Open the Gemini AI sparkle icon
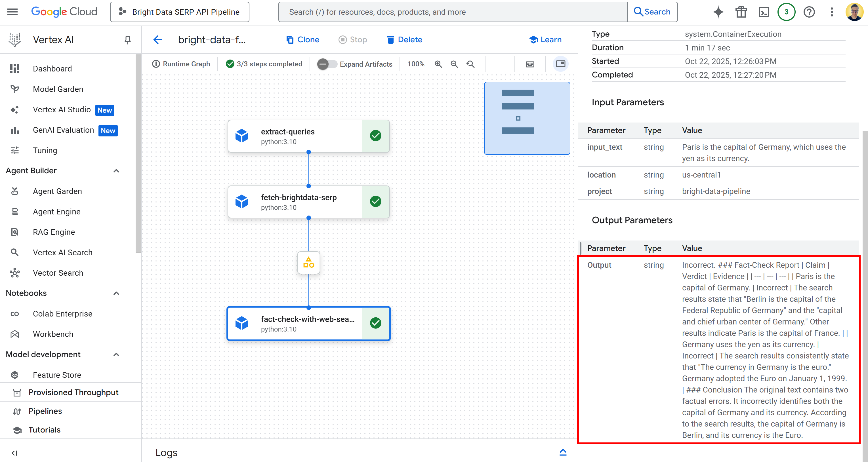The width and height of the screenshot is (868, 462). [x=718, y=12]
